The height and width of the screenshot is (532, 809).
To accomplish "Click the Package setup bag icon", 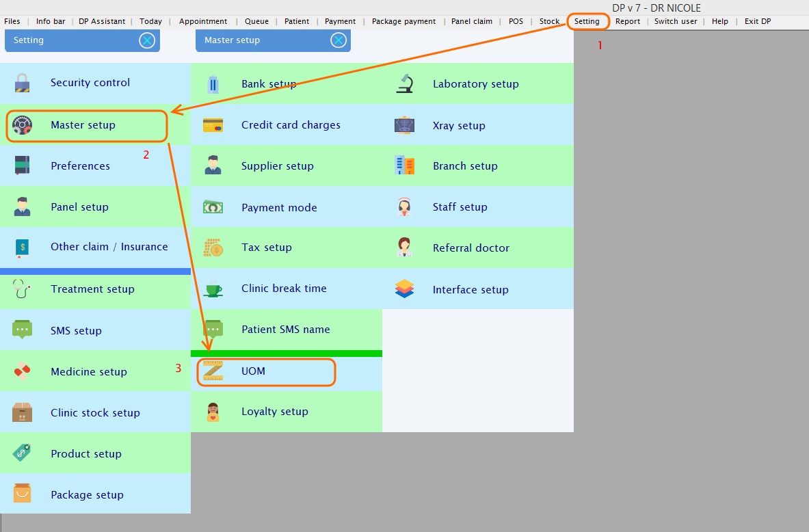I will [22, 494].
